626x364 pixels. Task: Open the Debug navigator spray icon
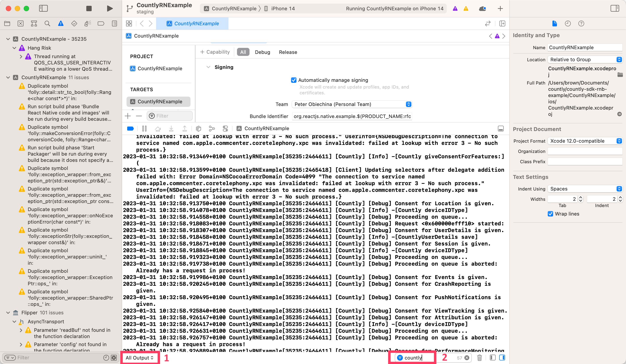[87, 24]
